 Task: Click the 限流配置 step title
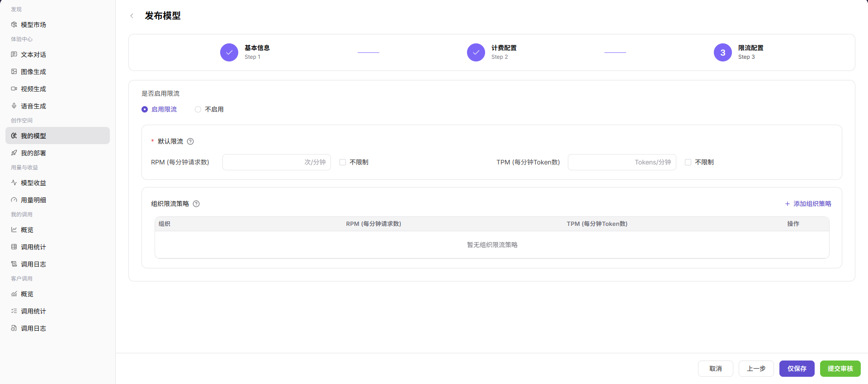[x=751, y=48]
